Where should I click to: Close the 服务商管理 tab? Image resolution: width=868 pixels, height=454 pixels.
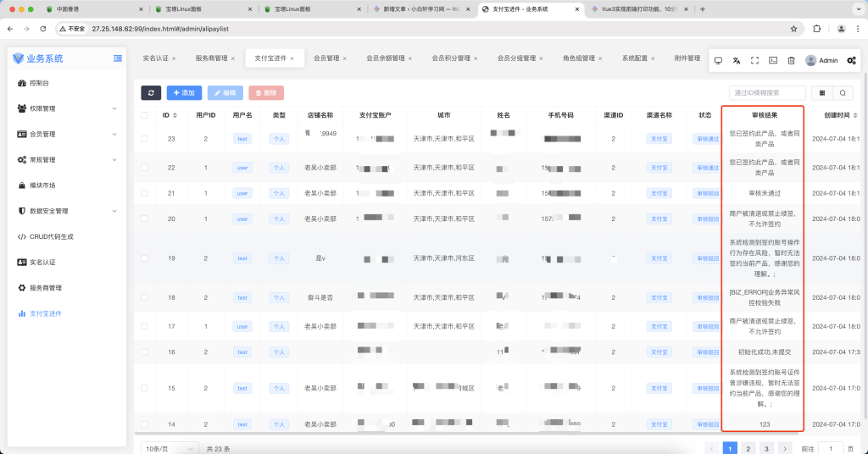tap(233, 58)
